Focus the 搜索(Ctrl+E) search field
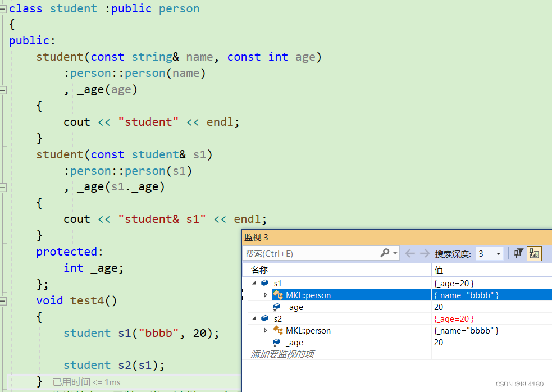 (312, 254)
